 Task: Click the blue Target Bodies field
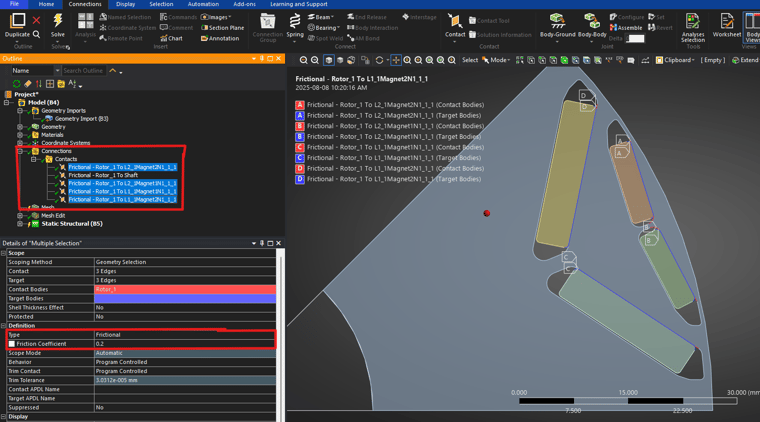tap(185, 298)
